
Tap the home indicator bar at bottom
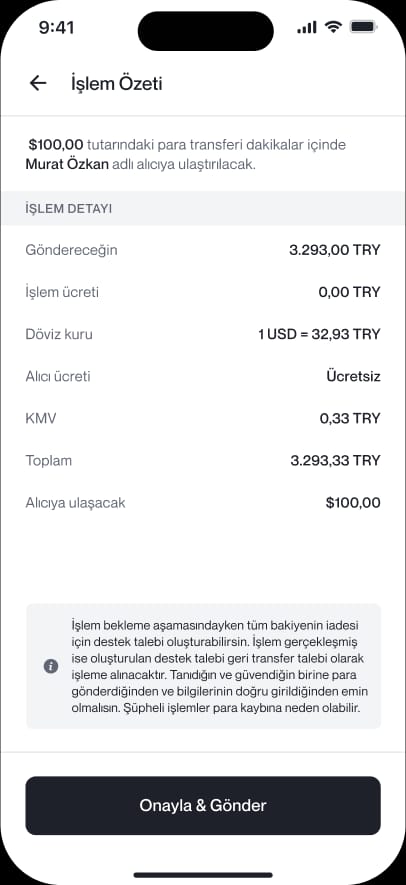click(x=203, y=875)
